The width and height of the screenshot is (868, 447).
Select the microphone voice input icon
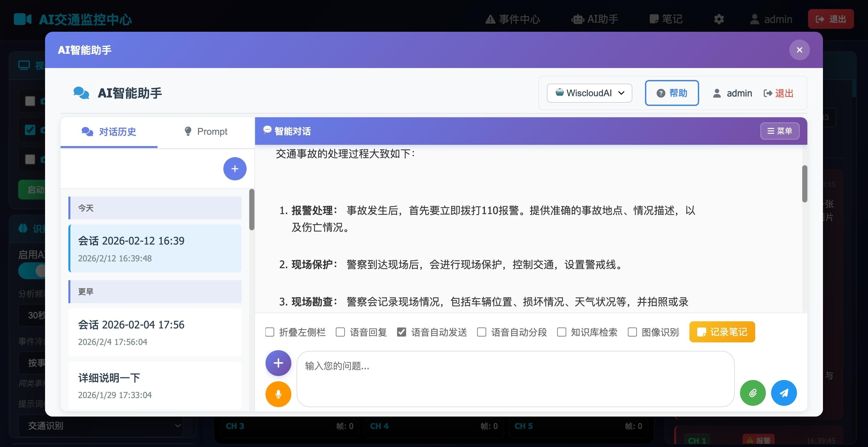click(x=278, y=394)
